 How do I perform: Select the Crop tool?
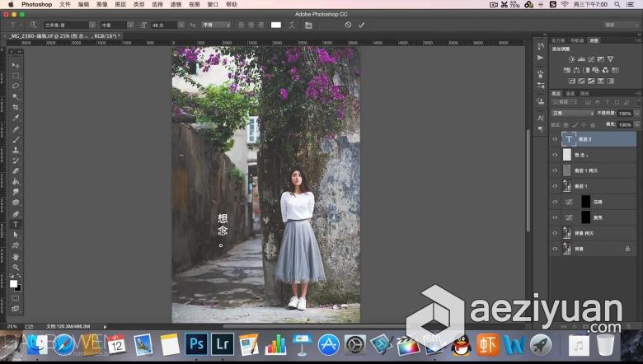[16, 107]
